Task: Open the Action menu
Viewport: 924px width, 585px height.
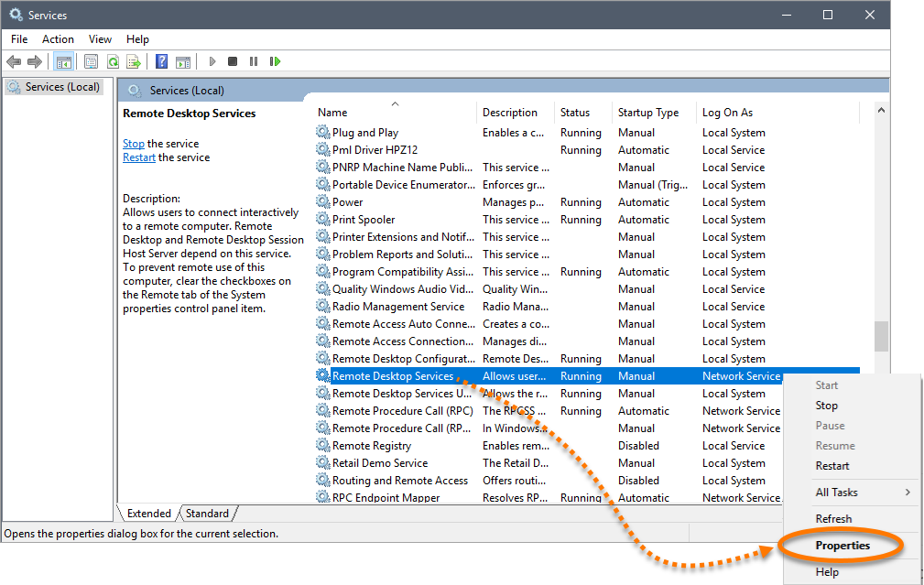Action: click(x=58, y=38)
